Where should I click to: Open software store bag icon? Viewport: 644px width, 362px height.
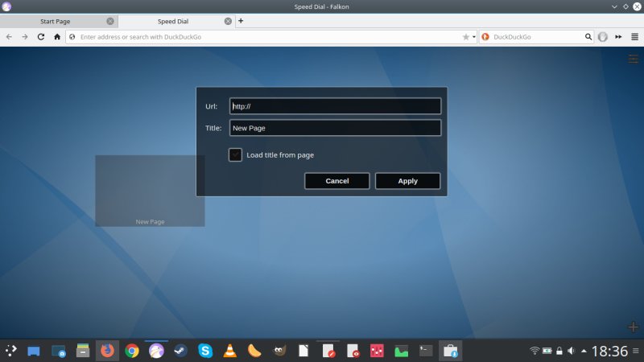click(x=451, y=351)
